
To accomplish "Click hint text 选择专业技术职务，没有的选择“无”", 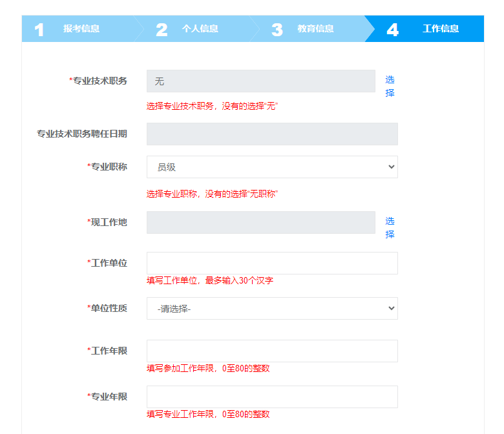I will (212, 106).
